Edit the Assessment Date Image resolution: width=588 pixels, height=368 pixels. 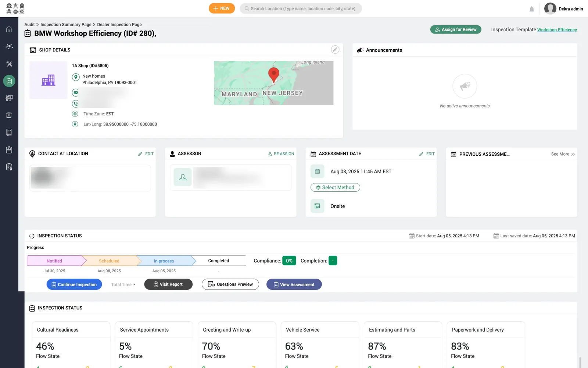tap(427, 154)
